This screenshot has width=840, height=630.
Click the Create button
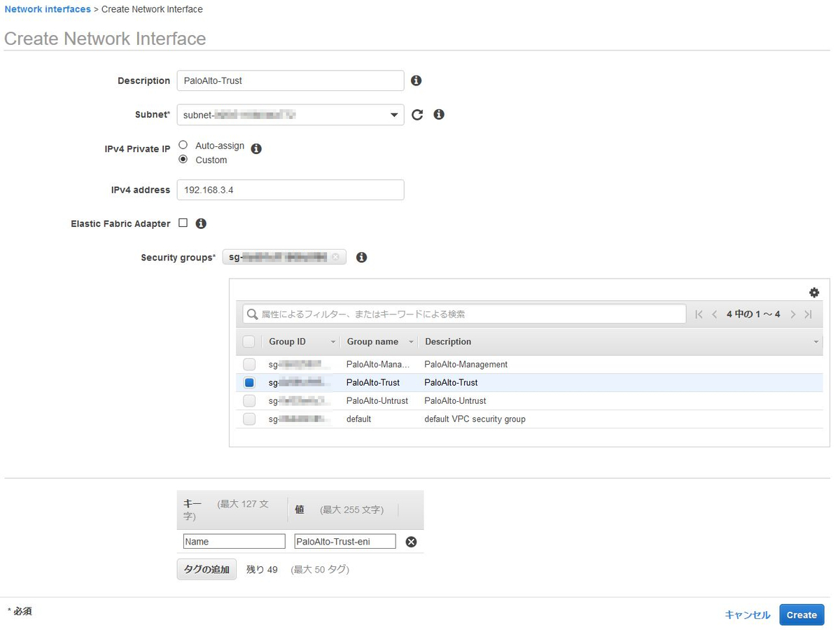[x=801, y=615]
